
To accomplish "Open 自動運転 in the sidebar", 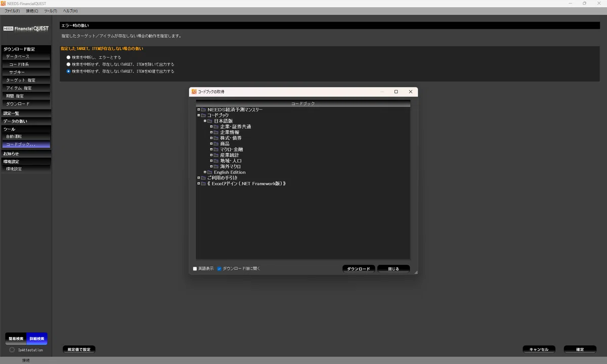I will click(x=26, y=136).
